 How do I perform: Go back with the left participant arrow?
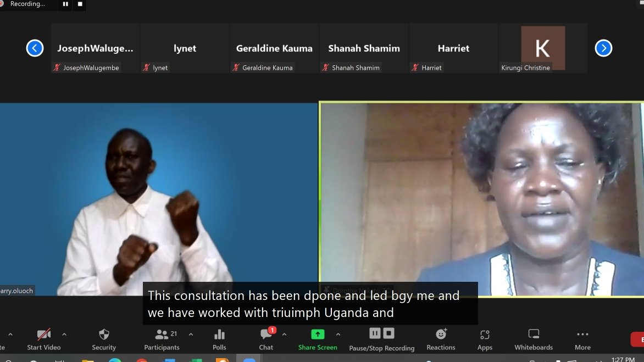[35, 48]
